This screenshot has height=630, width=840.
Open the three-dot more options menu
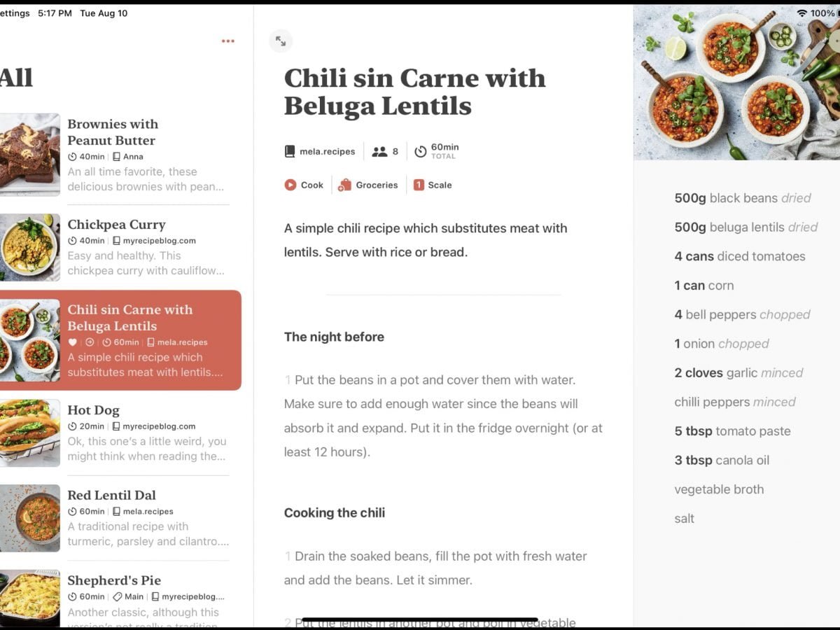[x=228, y=41]
